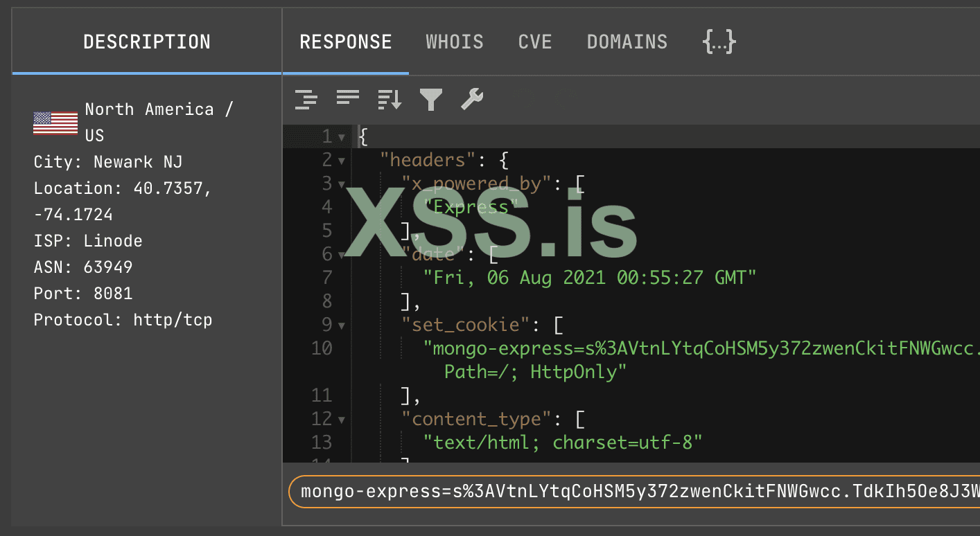The image size is (980, 536).
Task: Switch to the DESCRIPTION tab
Action: pos(147,42)
